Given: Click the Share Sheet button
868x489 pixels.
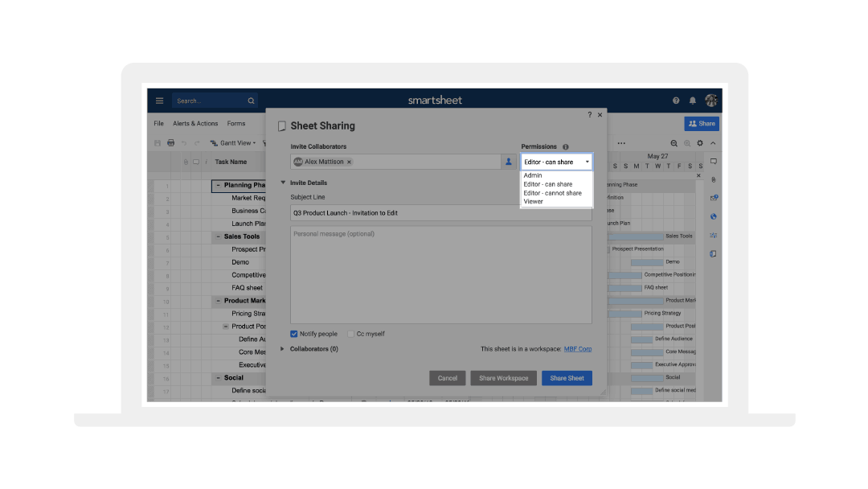Looking at the screenshot, I should pos(567,378).
